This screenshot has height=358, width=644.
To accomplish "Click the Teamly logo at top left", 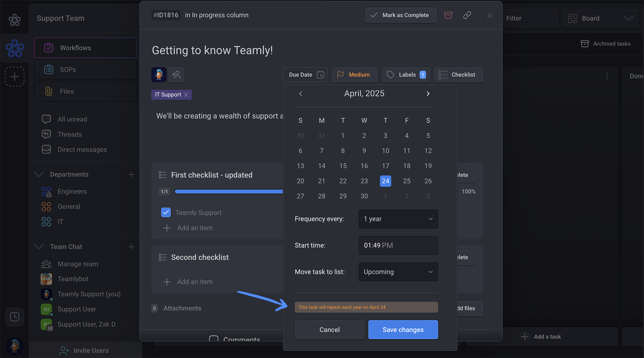I will click(x=15, y=20).
